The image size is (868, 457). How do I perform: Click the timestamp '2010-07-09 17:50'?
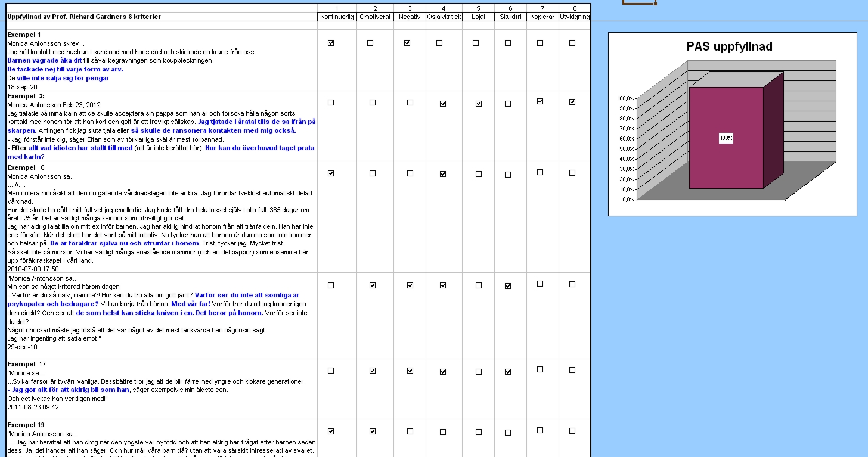[33, 269]
